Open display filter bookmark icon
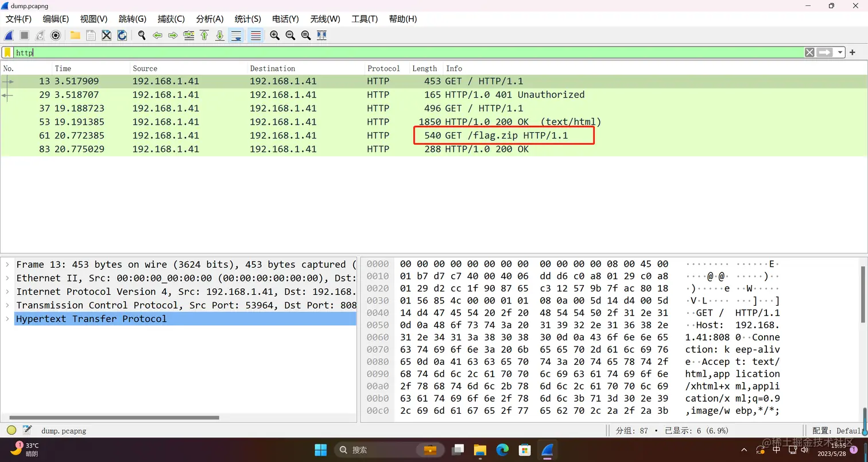 7,52
